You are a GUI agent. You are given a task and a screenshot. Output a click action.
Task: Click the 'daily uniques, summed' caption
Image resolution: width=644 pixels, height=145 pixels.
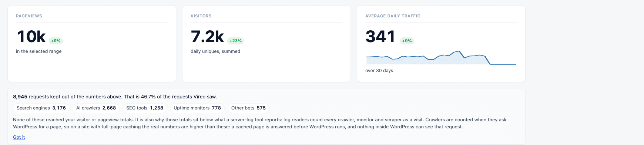click(x=215, y=51)
